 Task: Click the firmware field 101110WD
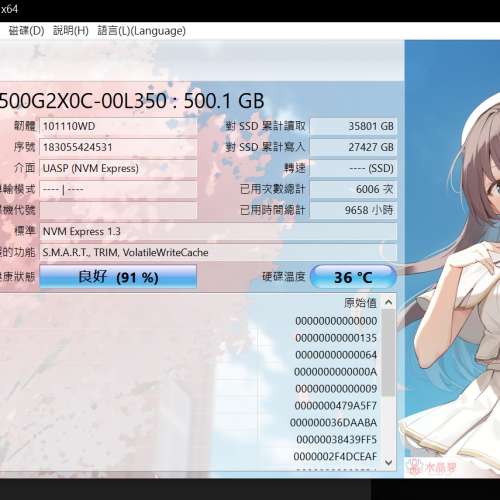[x=118, y=126]
